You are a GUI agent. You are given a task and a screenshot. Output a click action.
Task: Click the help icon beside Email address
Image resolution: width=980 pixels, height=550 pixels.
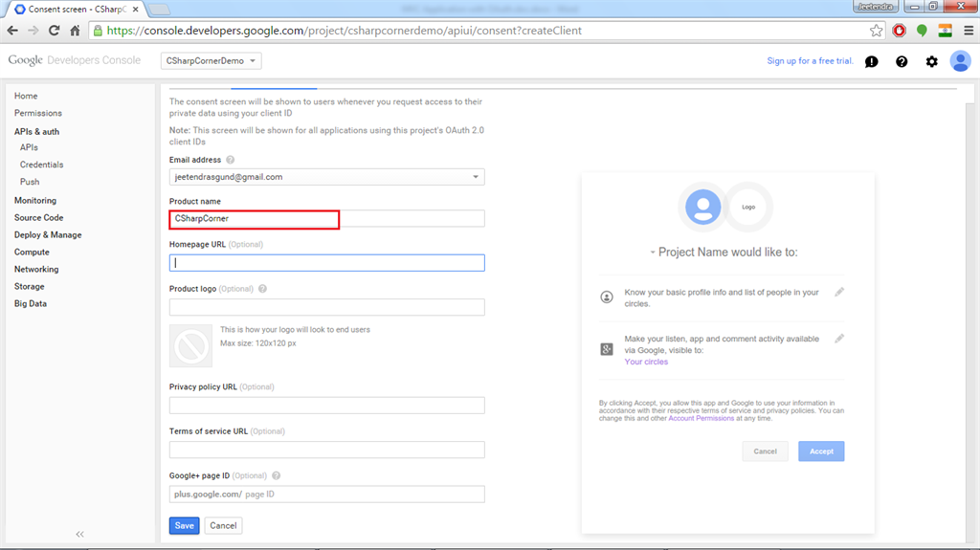(x=231, y=160)
